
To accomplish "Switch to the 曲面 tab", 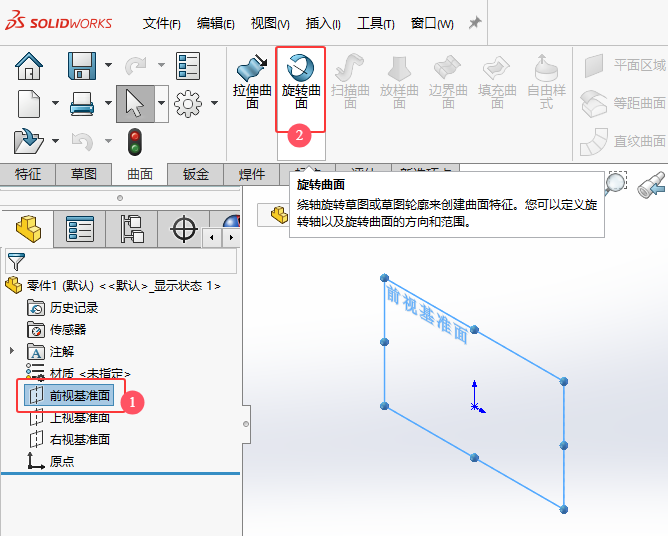I will coord(140,174).
